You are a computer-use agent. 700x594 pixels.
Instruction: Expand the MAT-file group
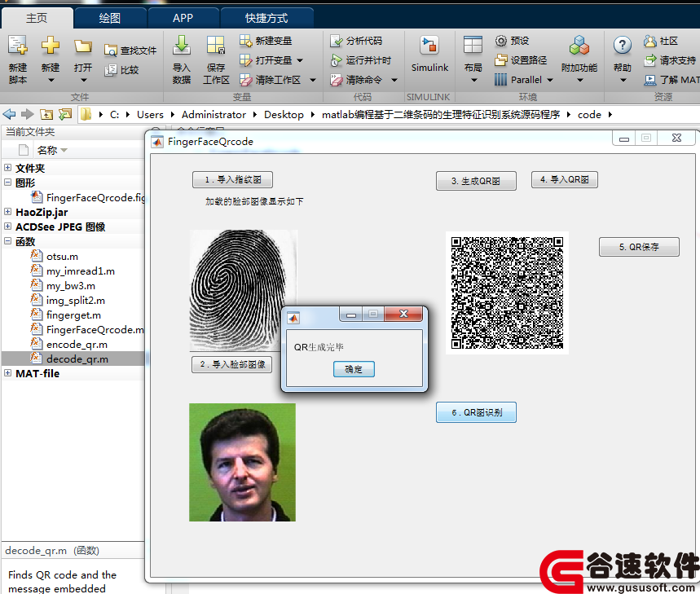7,373
